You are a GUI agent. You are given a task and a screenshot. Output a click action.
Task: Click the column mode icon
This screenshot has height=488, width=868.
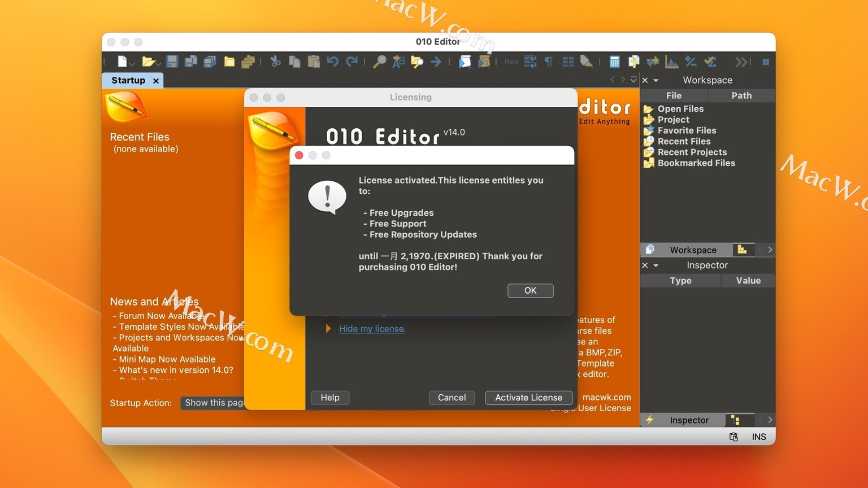tap(568, 62)
